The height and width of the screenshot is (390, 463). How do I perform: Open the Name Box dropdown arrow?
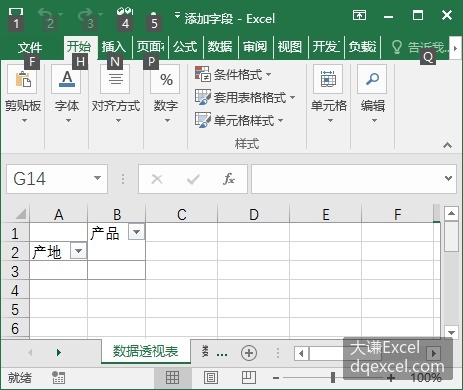coord(97,178)
